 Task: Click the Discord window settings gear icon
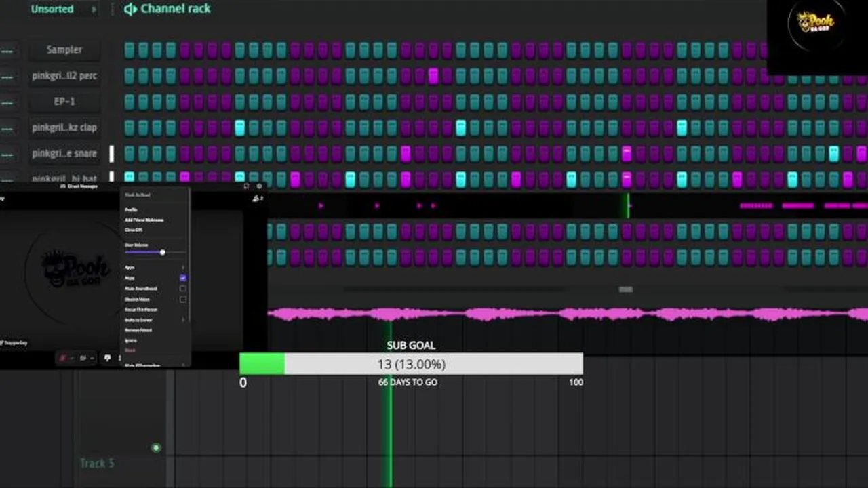tap(259, 186)
